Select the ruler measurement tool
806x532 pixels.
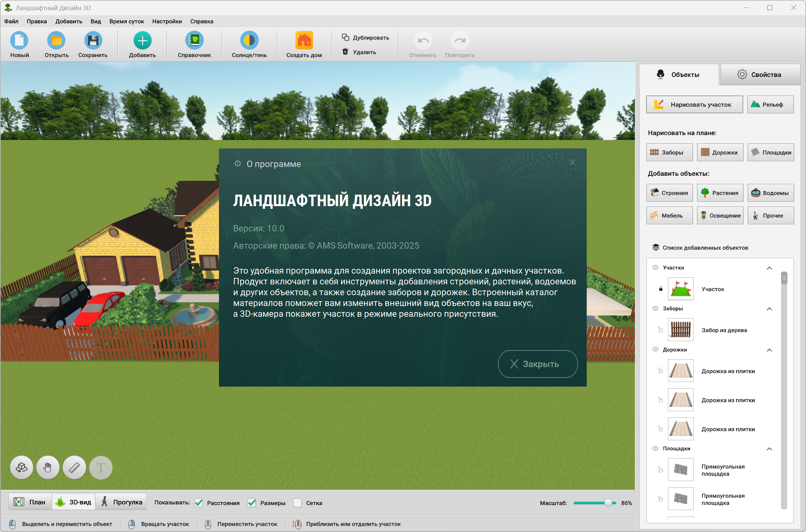[74, 468]
